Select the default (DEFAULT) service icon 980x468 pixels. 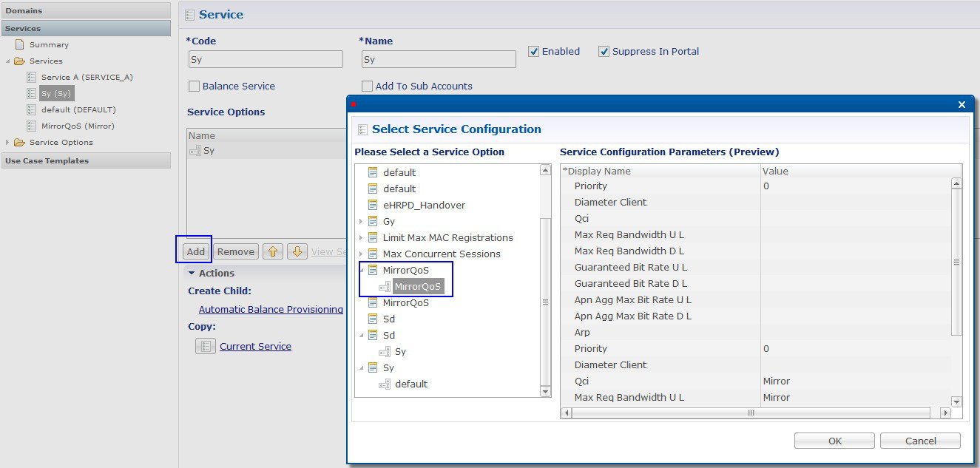[31, 109]
